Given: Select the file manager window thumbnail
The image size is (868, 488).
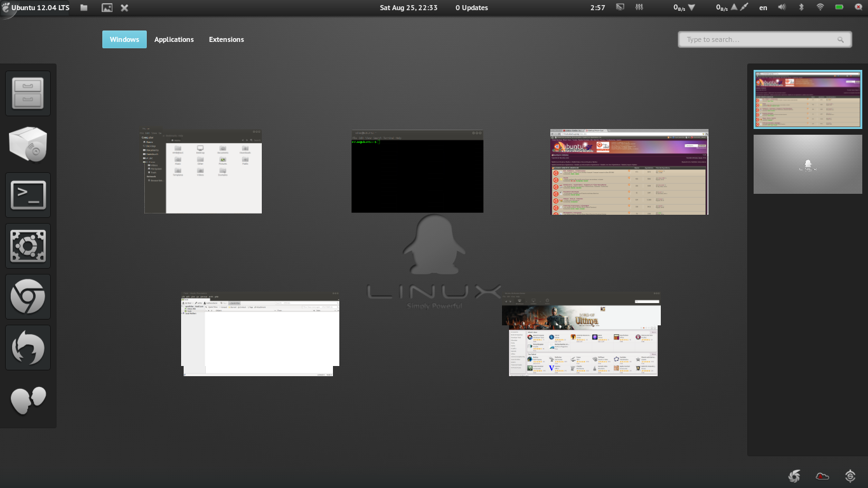Looking at the screenshot, I should point(202,172).
